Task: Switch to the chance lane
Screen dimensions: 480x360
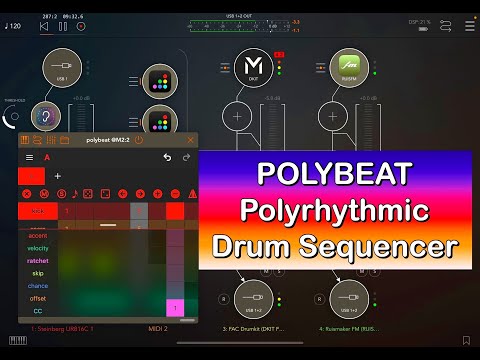Action: tap(38, 286)
